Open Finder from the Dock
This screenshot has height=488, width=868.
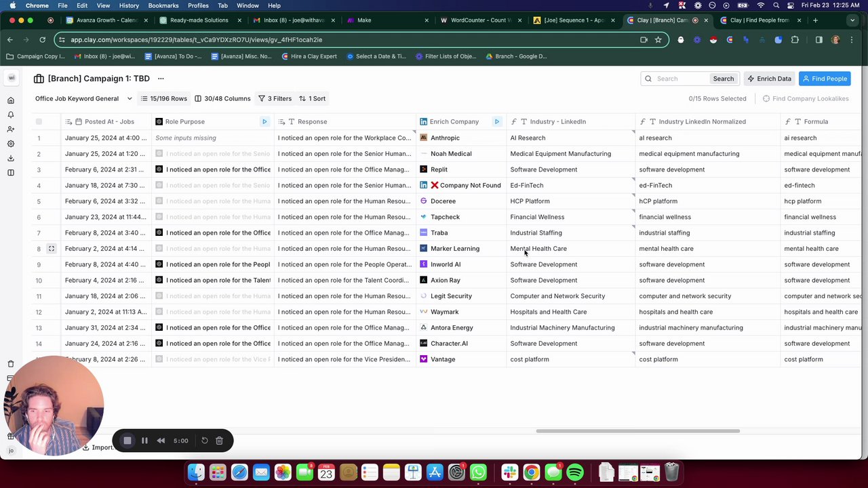point(196,472)
